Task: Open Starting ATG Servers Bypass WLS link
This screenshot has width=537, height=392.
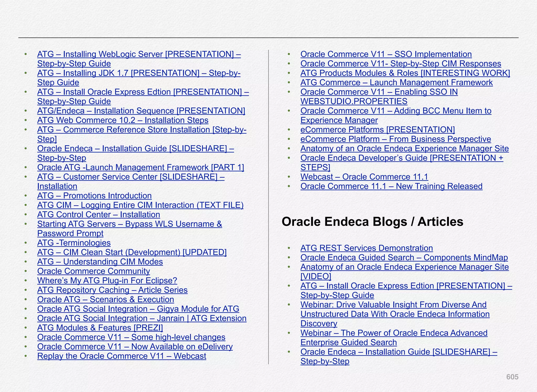Action: (130, 229)
